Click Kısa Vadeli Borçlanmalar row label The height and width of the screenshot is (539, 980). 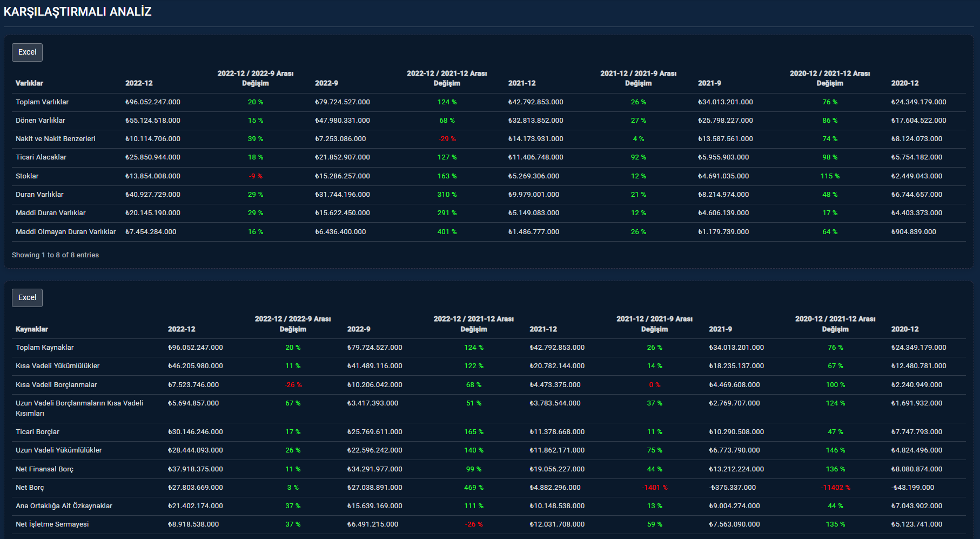point(56,385)
